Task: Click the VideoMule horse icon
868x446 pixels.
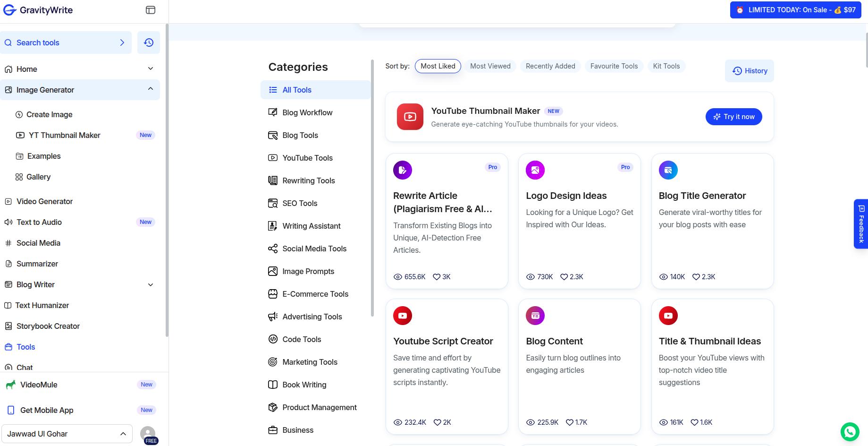Action: click(10, 385)
